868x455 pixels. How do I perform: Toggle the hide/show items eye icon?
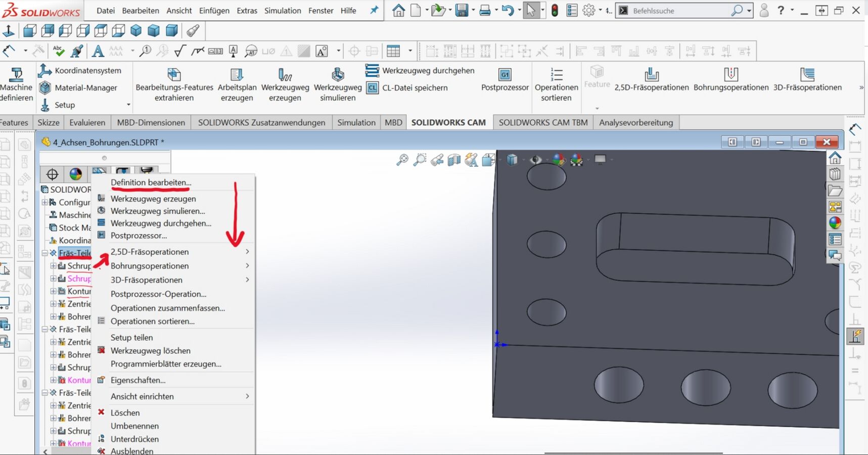[535, 160]
